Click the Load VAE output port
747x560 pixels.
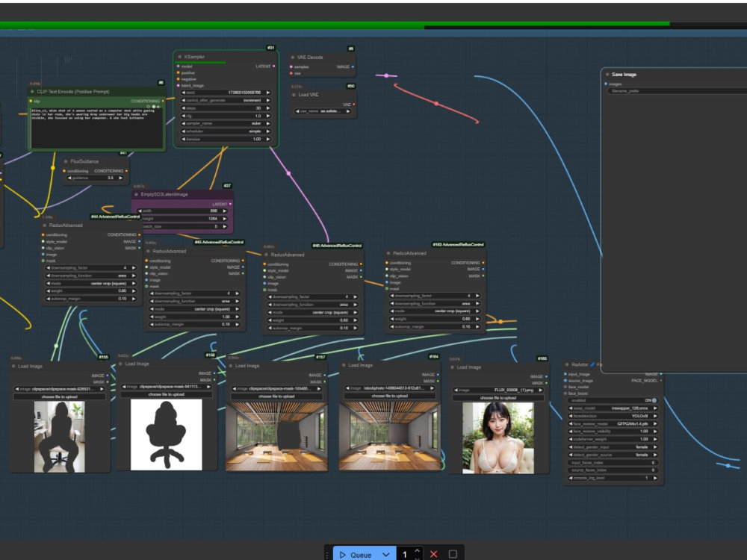tap(353, 105)
